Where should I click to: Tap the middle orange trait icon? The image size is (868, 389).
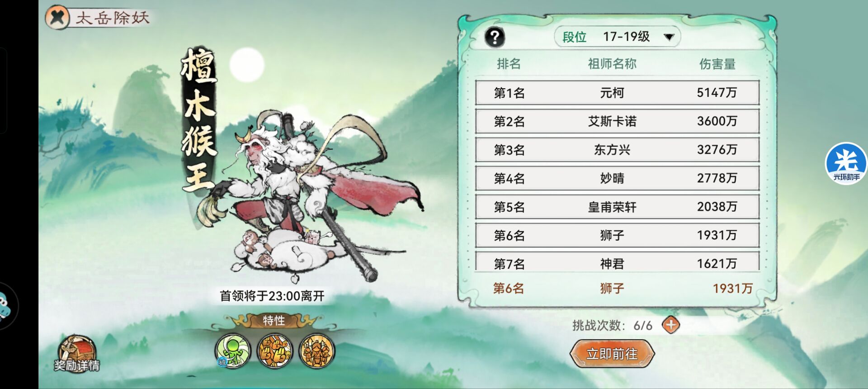click(275, 351)
